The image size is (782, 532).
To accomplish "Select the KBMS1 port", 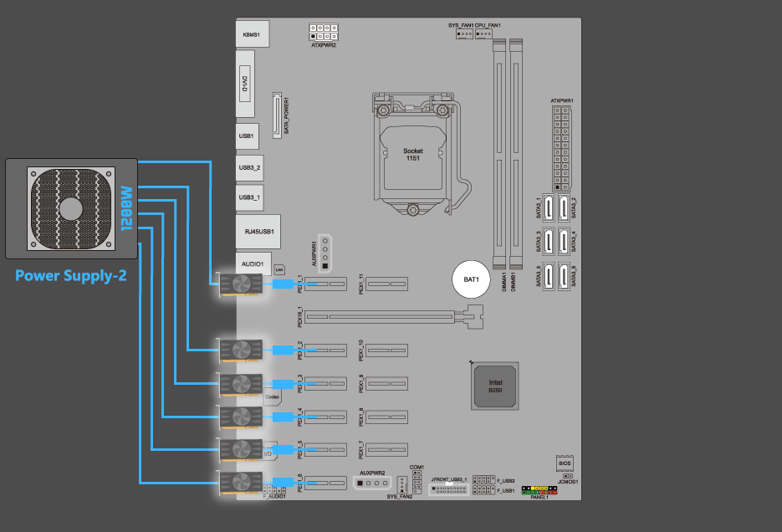I will (251, 36).
